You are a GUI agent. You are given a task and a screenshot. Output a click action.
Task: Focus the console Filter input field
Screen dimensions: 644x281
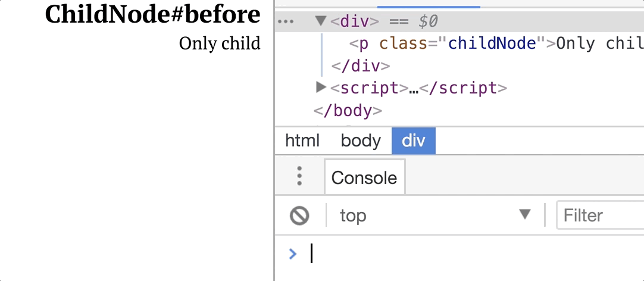click(x=600, y=215)
